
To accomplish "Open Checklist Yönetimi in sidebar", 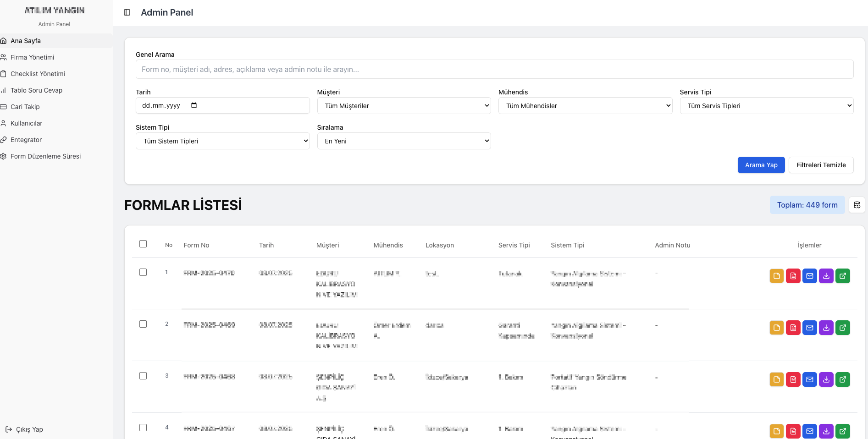I will click(x=56, y=74).
